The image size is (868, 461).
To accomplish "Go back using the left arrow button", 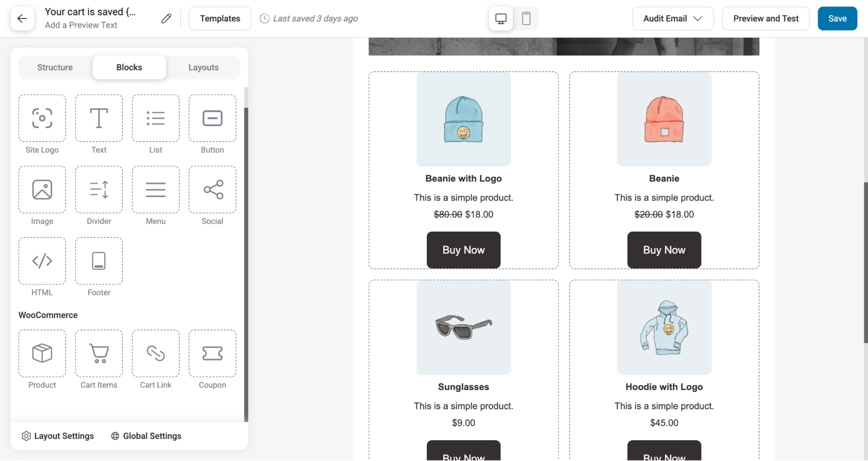I will tap(22, 18).
